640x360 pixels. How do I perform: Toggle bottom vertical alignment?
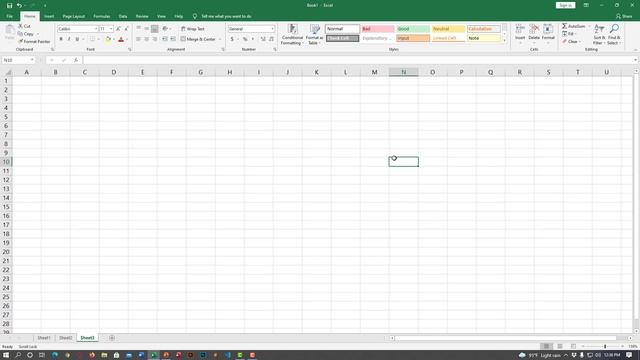(x=154, y=29)
